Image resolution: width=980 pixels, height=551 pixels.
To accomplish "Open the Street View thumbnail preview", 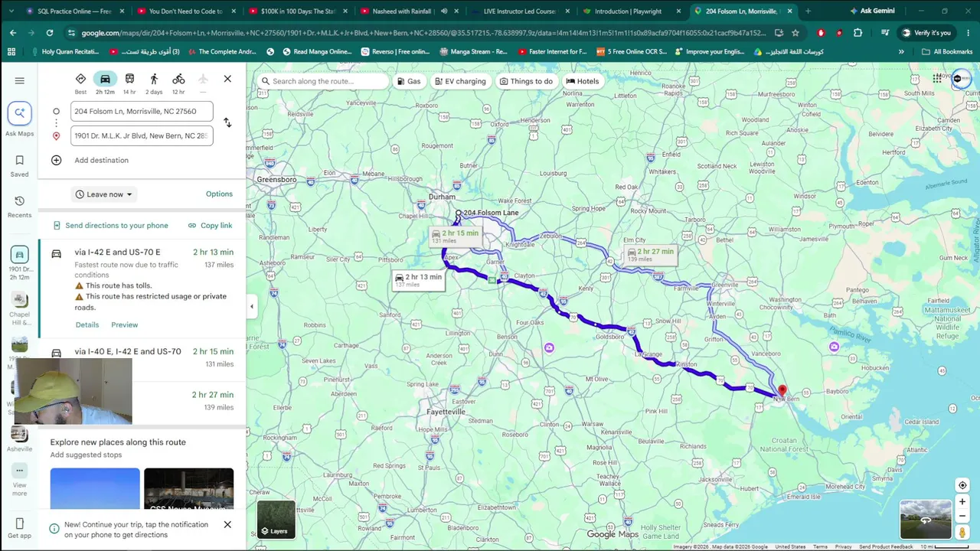I will 925,520.
